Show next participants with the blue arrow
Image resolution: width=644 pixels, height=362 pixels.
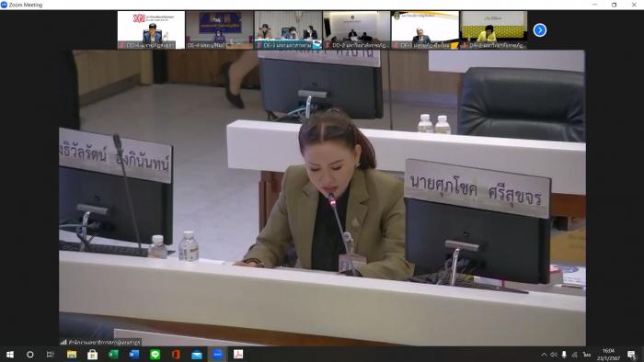[540, 30]
